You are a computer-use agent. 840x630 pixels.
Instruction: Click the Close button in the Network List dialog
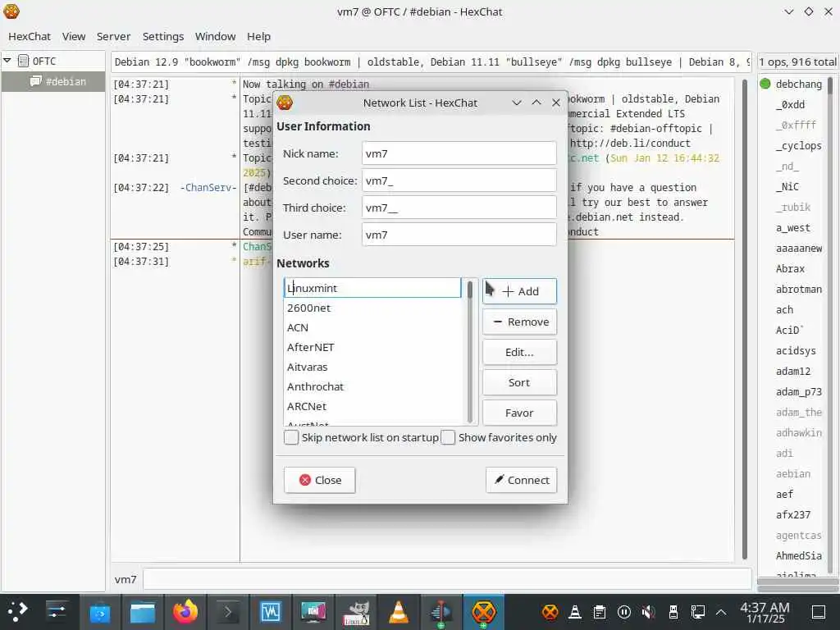(320, 480)
